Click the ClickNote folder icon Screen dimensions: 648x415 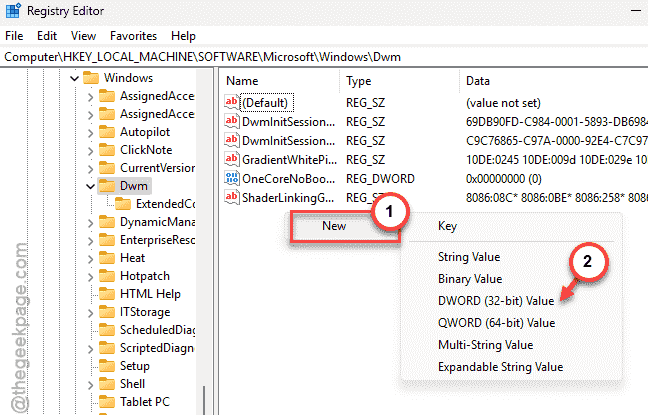(x=107, y=150)
